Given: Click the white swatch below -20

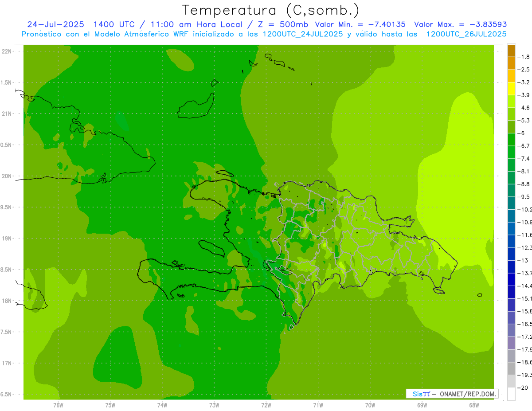Looking at the screenshot, I should pos(511,394).
